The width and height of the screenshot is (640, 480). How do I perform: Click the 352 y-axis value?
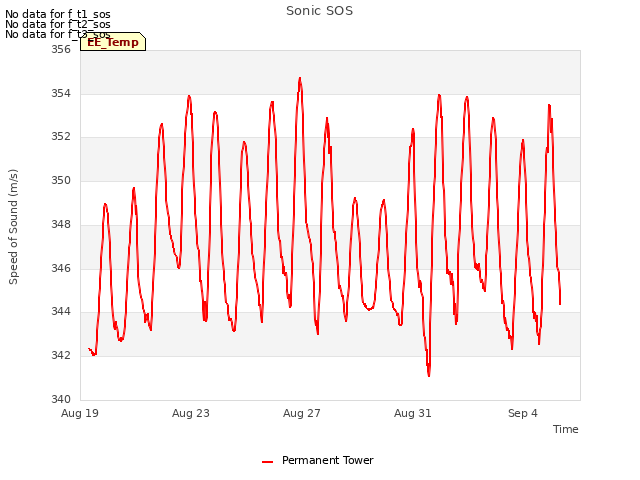click(x=61, y=136)
